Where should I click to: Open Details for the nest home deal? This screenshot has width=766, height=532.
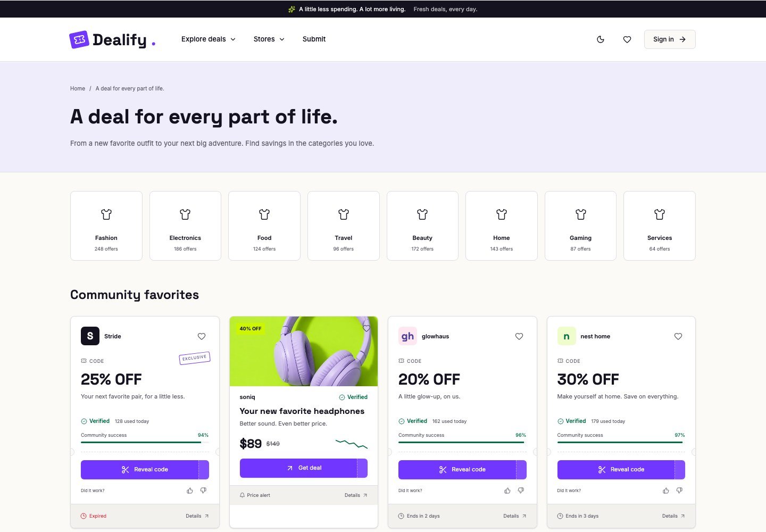pyautogui.click(x=673, y=516)
